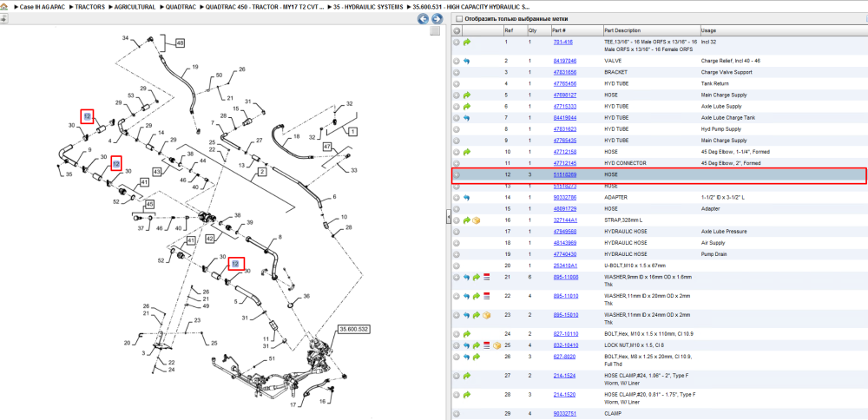Open part number link 895-11008
Viewport: 868px width, 420px height.
(x=566, y=277)
